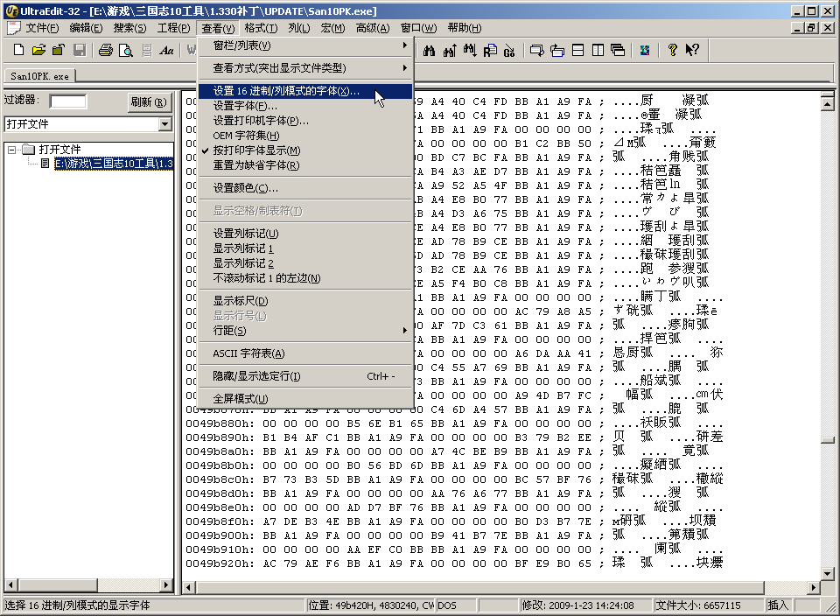
Task: Click the Find Next binoculars icon
Action: [470, 51]
